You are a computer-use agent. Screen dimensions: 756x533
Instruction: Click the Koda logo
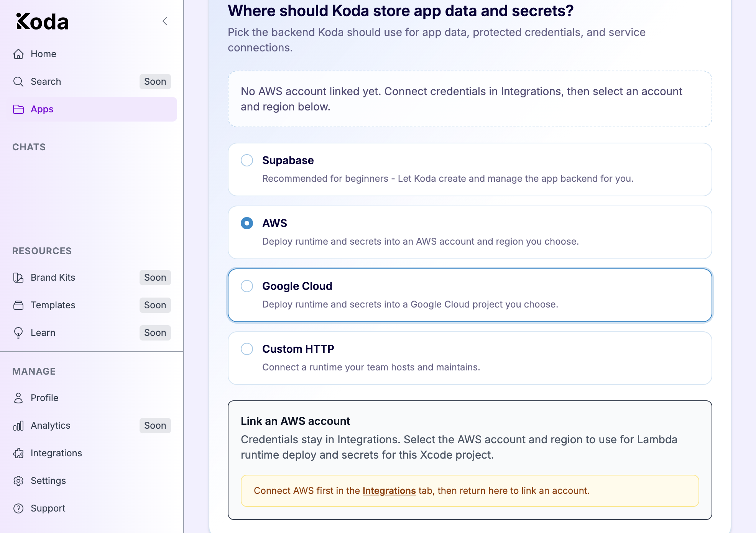pos(42,21)
